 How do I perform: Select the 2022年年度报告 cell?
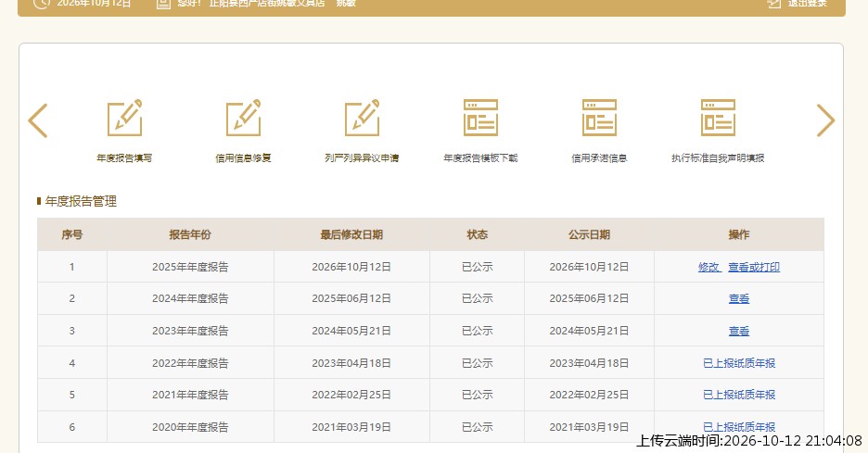click(x=190, y=363)
